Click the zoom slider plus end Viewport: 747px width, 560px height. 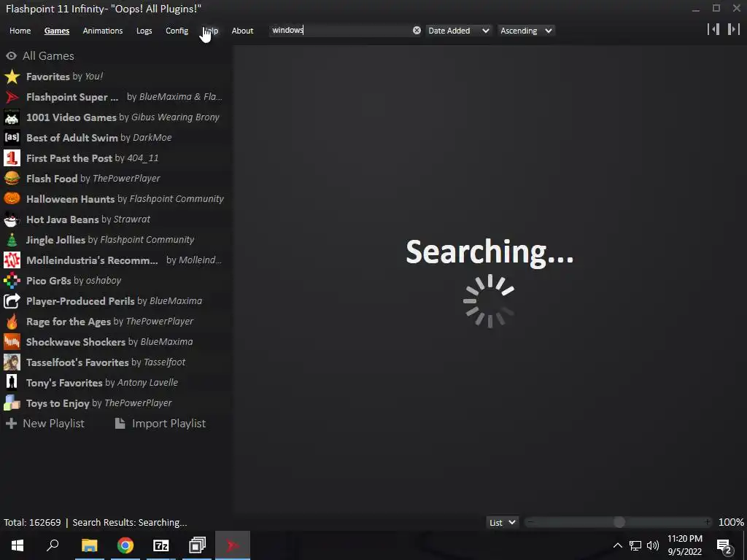[x=708, y=522]
